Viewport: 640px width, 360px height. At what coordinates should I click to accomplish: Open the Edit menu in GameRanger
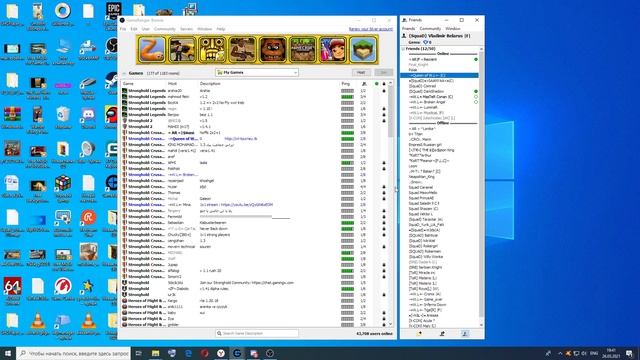(x=134, y=29)
